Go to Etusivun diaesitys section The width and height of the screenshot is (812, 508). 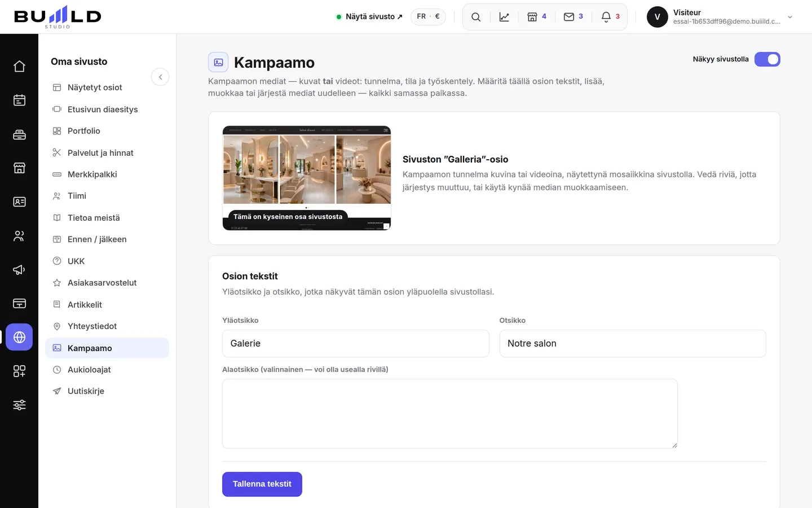tap(107, 110)
